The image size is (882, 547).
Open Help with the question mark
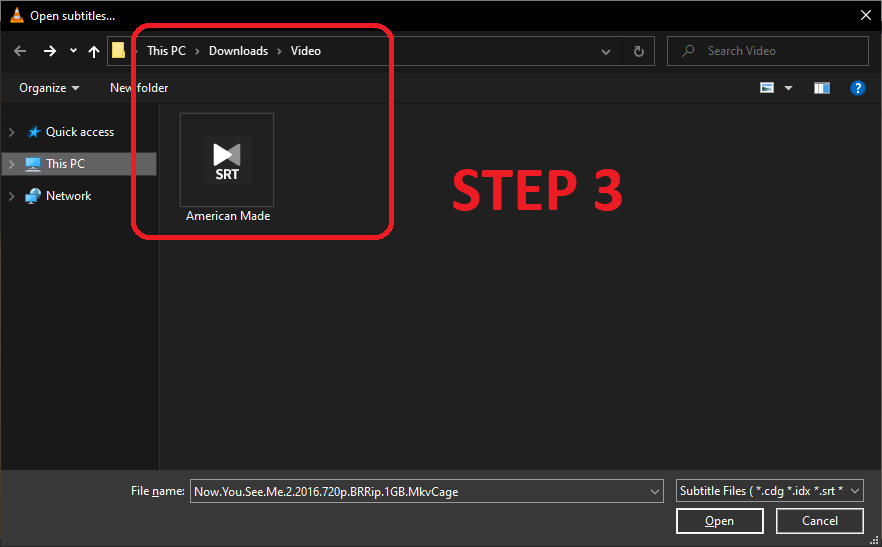[x=857, y=88]
